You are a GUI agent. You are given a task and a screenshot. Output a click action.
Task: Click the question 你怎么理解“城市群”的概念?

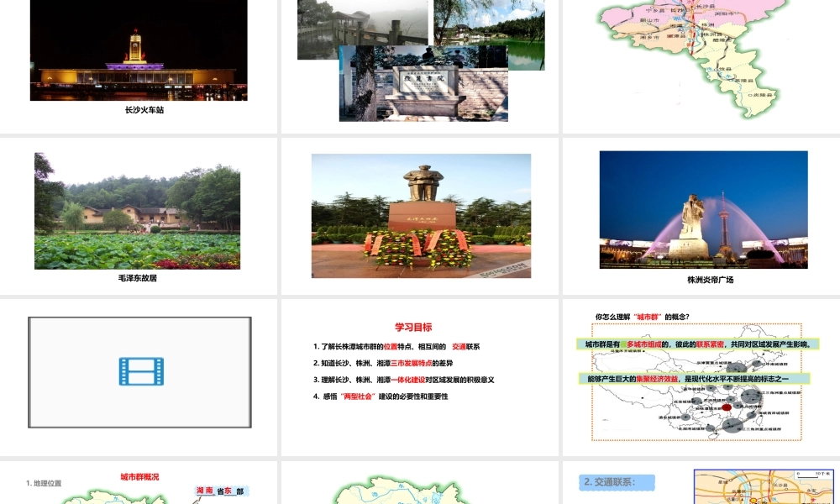(x=643, y=317)
